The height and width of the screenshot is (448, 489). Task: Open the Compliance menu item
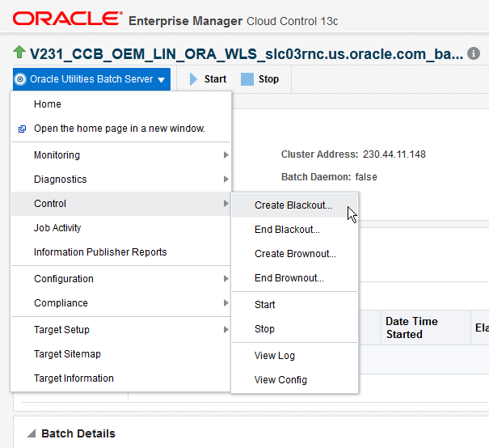coord(121,303)
